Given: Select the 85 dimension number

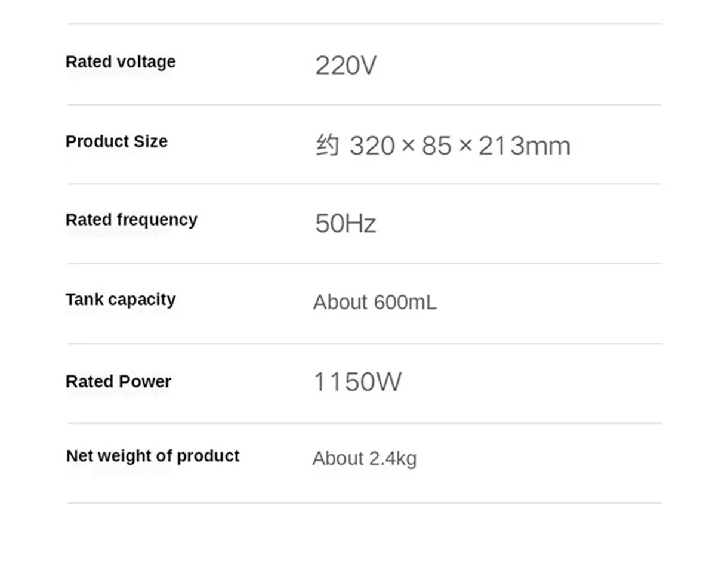Looking at the screenshot, I should (437, 146).
